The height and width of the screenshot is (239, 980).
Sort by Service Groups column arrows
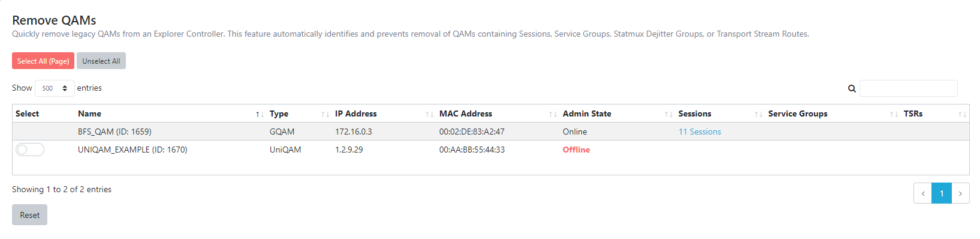pyautogui.click(x=894, y=114)
